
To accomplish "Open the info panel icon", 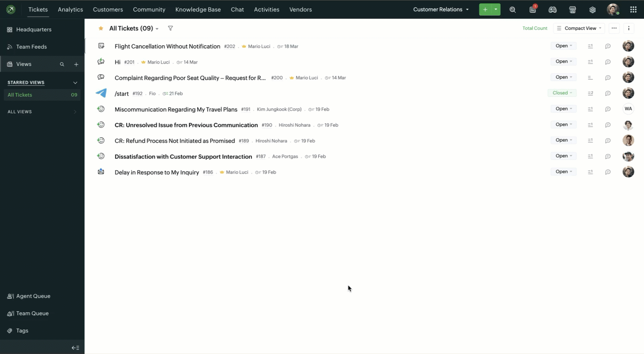I will [629, 28].
